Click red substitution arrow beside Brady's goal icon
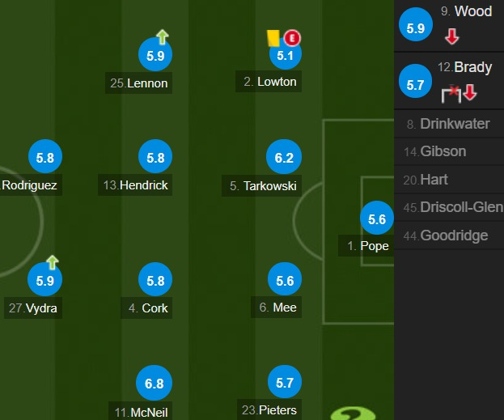 click(470, 94)
